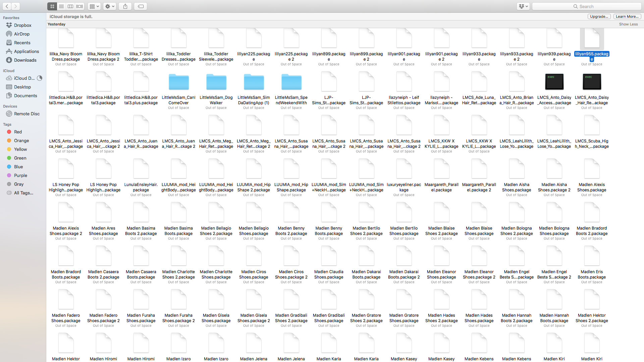Select the Purple tag
This screenshot has height=362, width=644.
pyautogui.click(x=20, y=175)
